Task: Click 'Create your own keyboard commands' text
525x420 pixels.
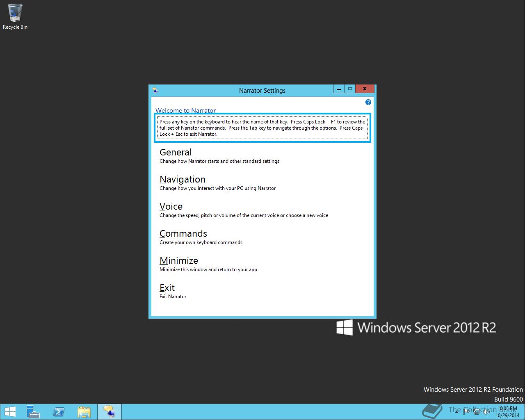Action: (201, 242)
